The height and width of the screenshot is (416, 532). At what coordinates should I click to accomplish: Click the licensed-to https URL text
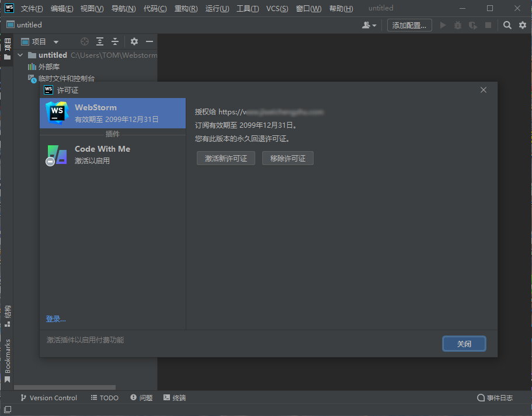point(271,112)
